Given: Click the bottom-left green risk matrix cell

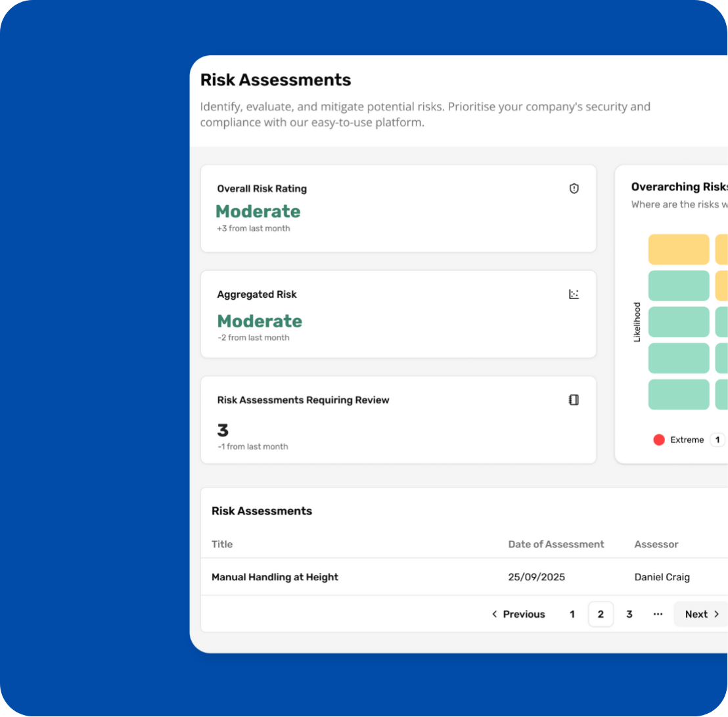Looking at the screenshot, I should 679,394.
